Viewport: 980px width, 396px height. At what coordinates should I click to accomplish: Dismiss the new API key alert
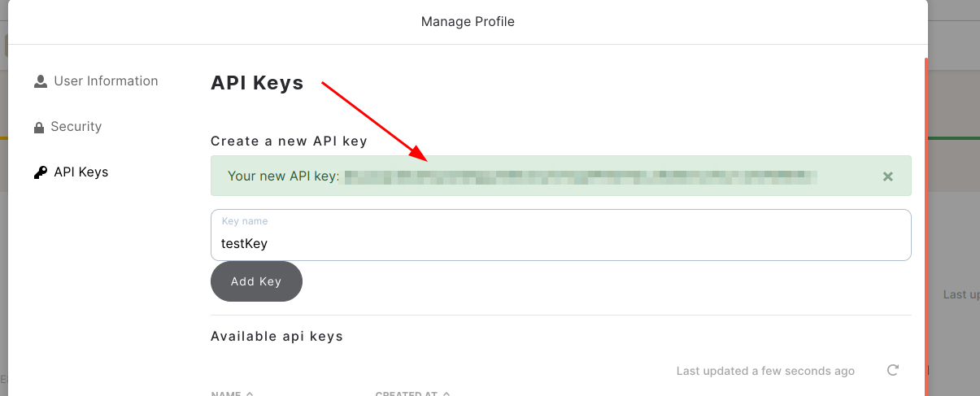pos(888,176)
